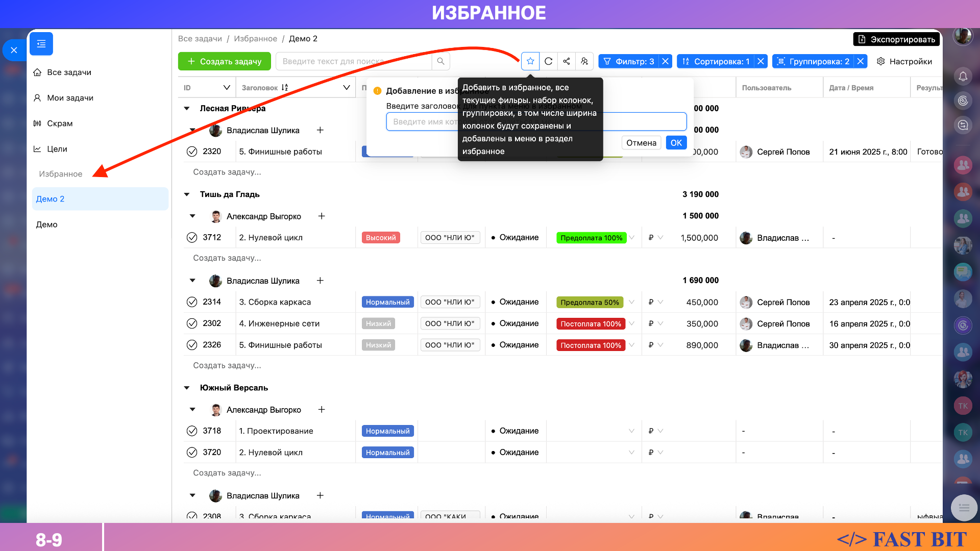Click the Создать задачу green button
Viewport: 980px width, 551px height.
pyautogui.click(x=225, y=61)
